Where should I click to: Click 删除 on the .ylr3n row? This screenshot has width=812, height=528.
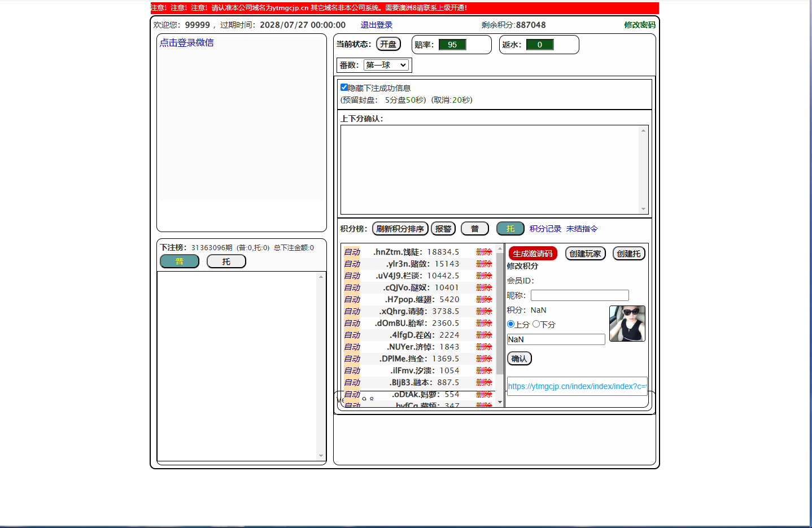(484, 264)
